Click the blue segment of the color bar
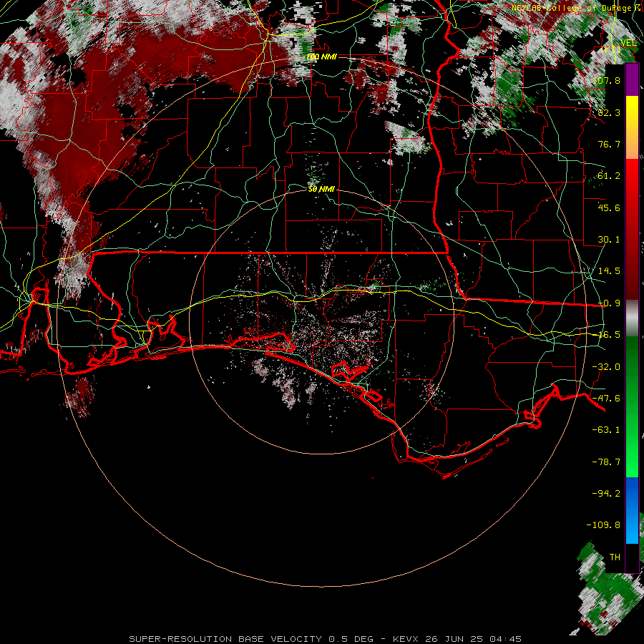 pyautogui.click(x=632, y=510)
